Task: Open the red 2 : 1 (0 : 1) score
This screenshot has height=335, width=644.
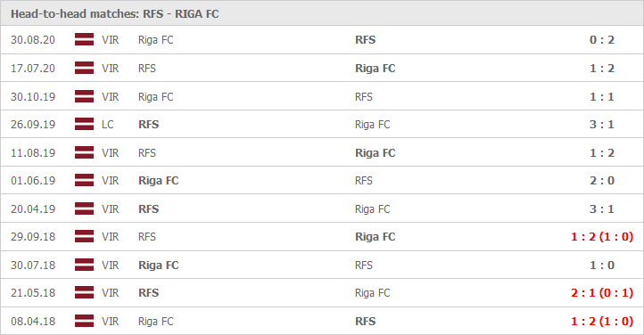Action: [602, 293]
